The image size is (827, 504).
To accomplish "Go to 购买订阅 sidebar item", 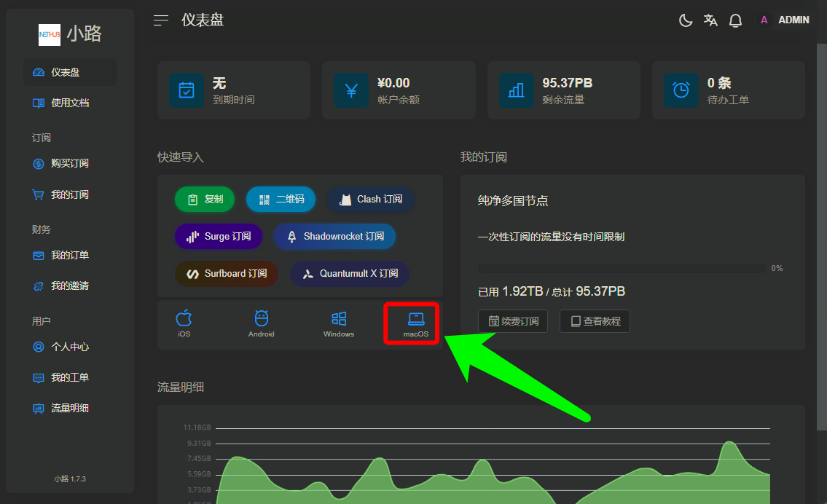I will coord(69,164).
